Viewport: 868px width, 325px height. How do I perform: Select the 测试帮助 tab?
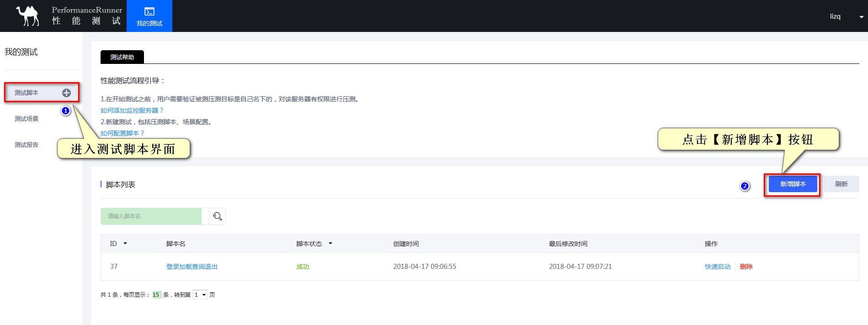point(122,57)
